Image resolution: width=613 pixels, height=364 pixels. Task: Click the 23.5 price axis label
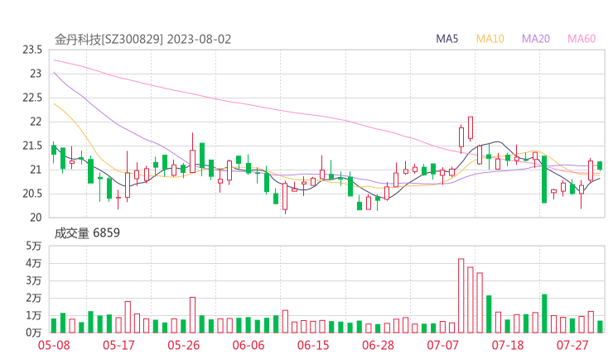coord(32,50)
